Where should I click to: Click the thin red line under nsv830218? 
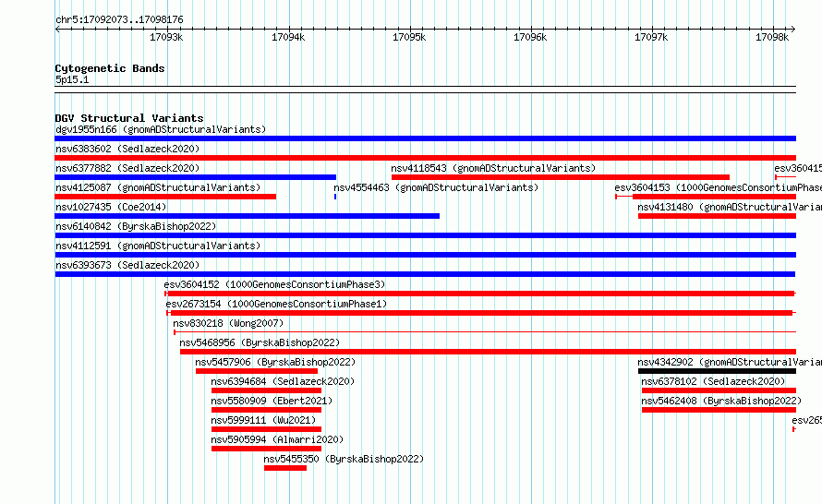[x=485, y=332]
